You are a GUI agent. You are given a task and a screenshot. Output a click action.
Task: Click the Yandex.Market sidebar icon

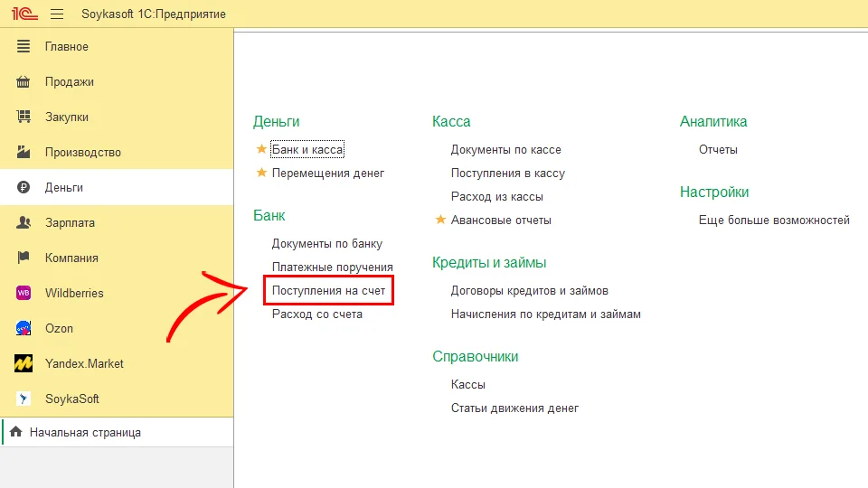(x=24, y=363)
